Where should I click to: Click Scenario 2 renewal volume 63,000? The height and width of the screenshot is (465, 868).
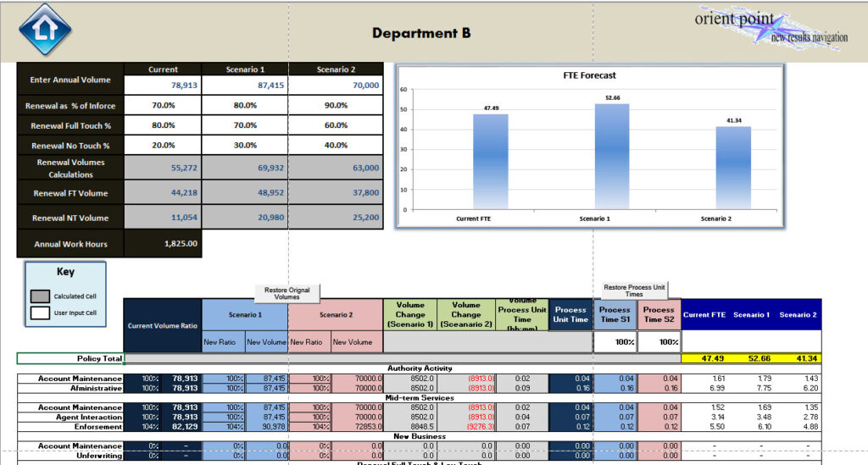(336, 168)
